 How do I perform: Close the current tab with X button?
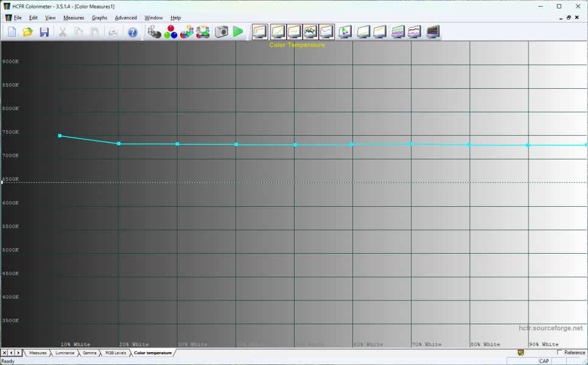tap(4, 353)
